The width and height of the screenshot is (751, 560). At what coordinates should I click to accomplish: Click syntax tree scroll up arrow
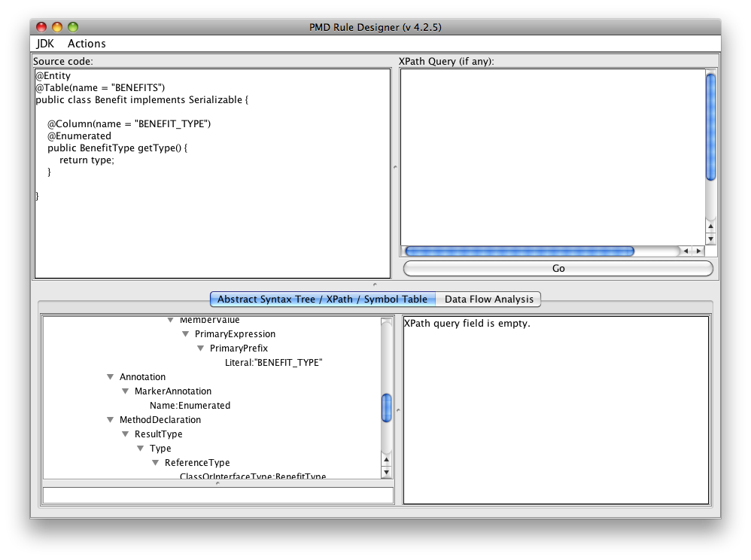[x=387, y=460]
